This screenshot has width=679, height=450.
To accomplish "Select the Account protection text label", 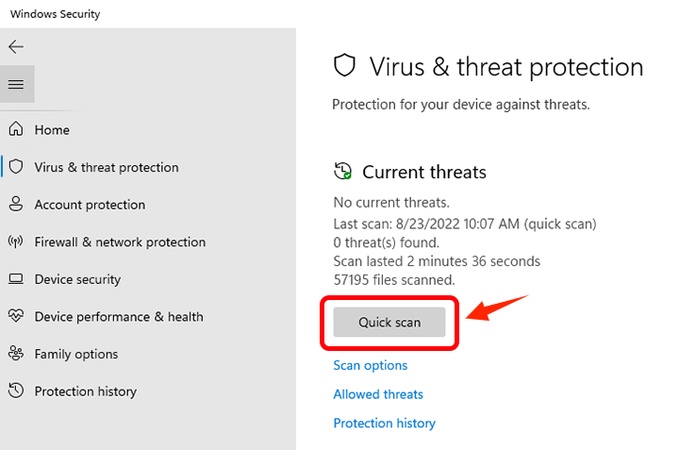I will pos(90,205).
